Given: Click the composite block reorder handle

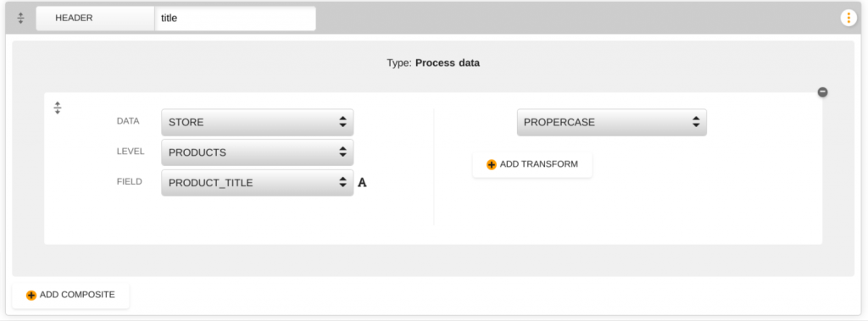Looking at the screenshot, I should point(57,108).
